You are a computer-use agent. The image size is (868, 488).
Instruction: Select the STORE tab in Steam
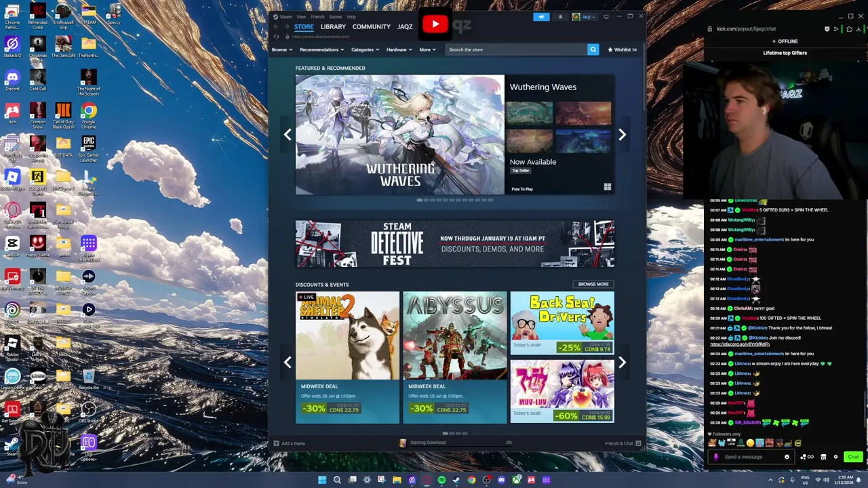coord(304,26)
